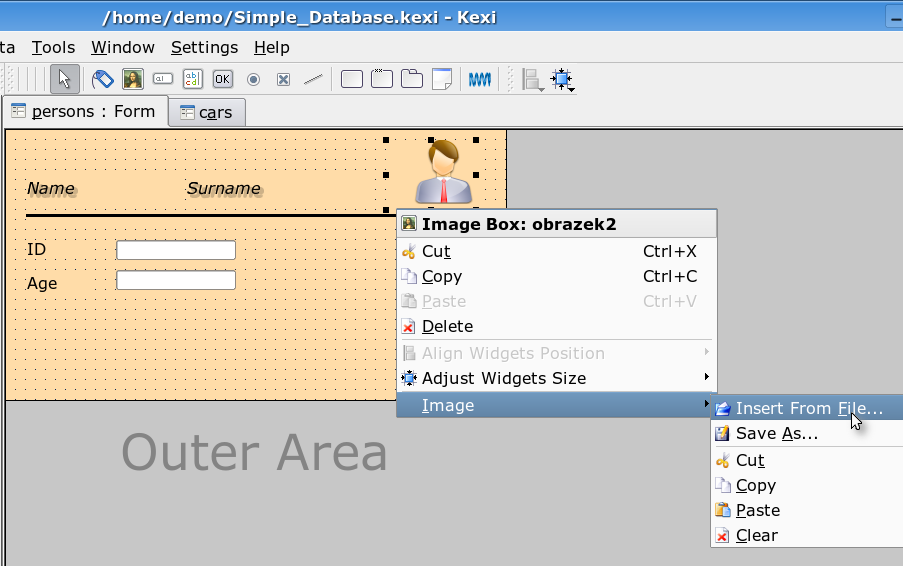Select the Text Editor widget tool
The image size is (903, 566).
[193, 79]
